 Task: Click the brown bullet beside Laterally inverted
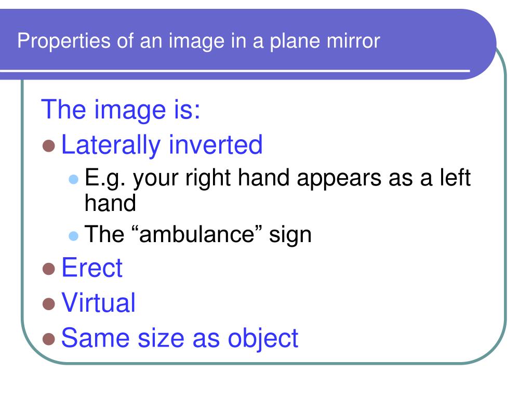coord(49,146)
